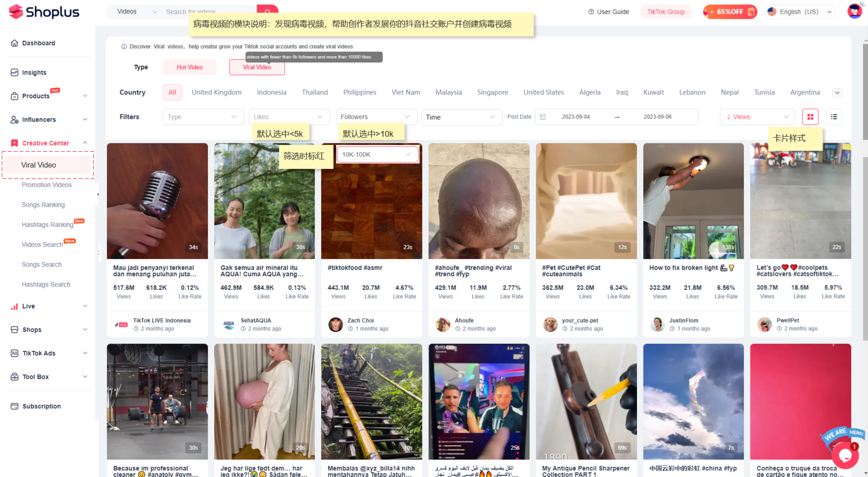The width and height of the screenshot is (868, 477).
Task: Open the Ahoufe creator link
Action: click(x=464, y=321)
